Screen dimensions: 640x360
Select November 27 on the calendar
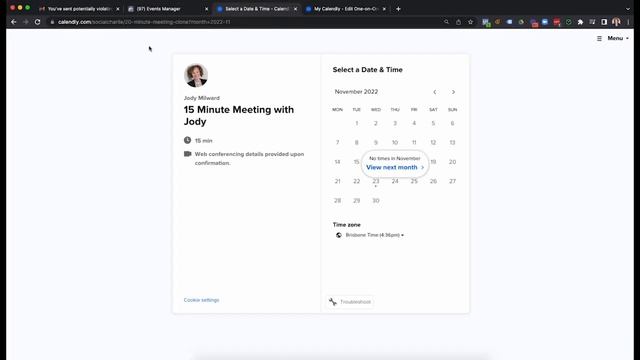coord(452,181)
